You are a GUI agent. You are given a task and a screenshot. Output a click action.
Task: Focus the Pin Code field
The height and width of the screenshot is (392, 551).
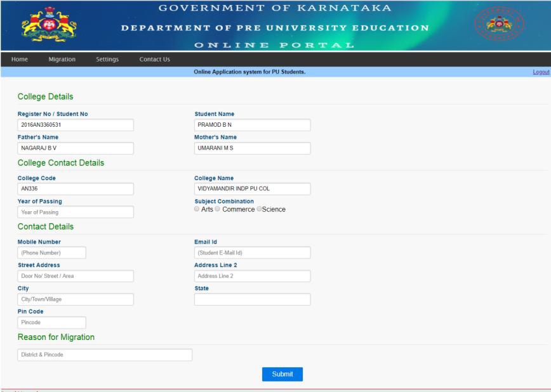(51, 323)
